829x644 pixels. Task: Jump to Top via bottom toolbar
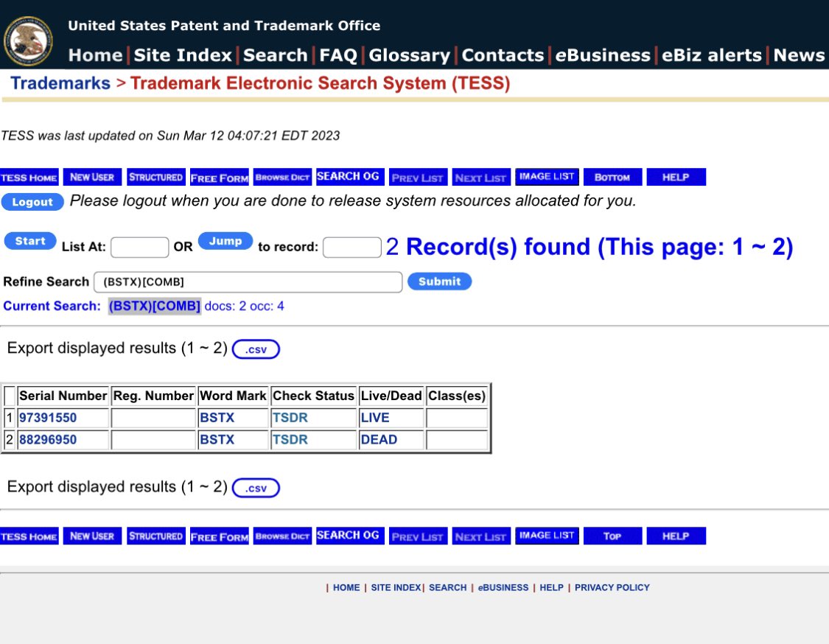612,536
